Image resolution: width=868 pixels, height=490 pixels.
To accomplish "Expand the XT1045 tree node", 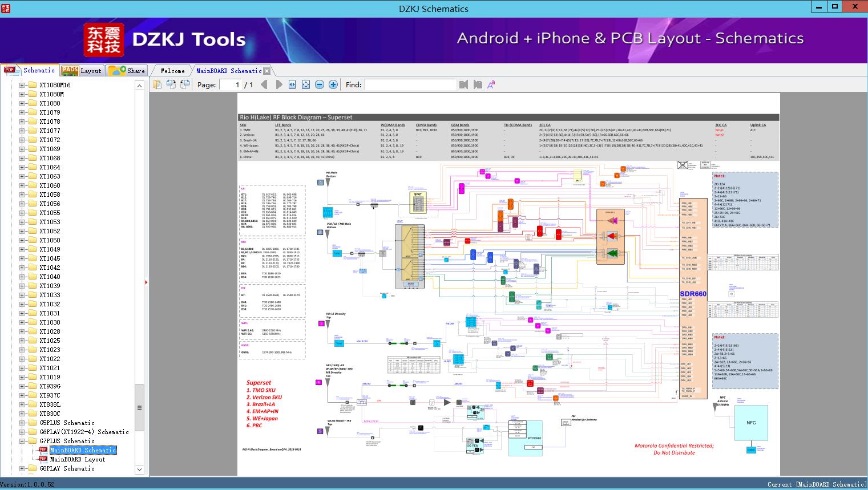I will (x=22, y=258).
